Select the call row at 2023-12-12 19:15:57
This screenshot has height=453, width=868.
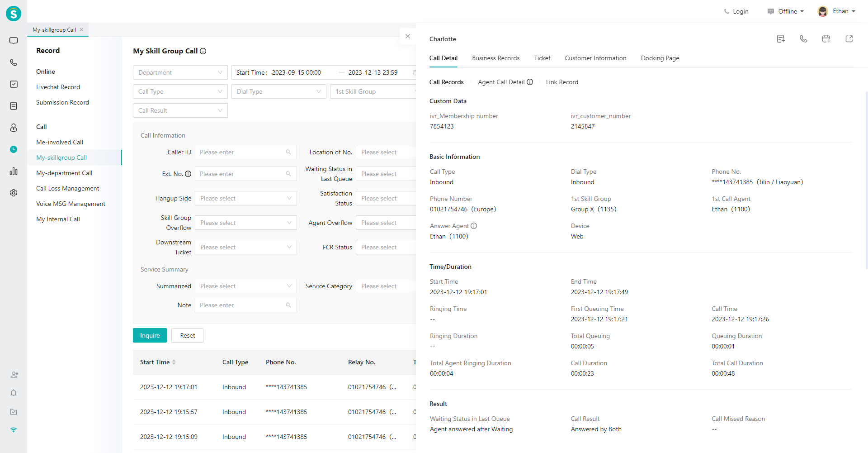click(x=274, y=412)
